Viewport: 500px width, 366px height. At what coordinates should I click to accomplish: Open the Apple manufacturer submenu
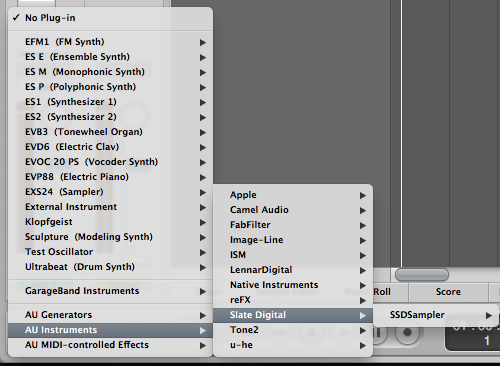[x=293, y=195]
